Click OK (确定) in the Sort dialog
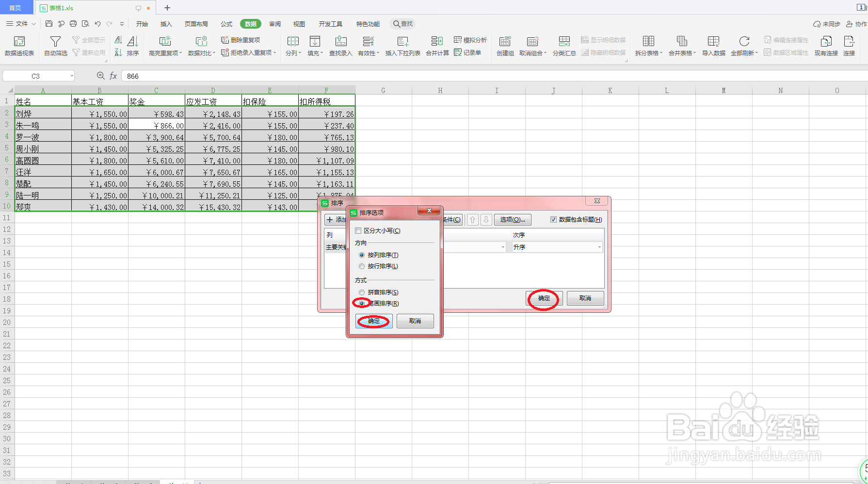Screen dimensions: 868x484 [x=544, y=298]
